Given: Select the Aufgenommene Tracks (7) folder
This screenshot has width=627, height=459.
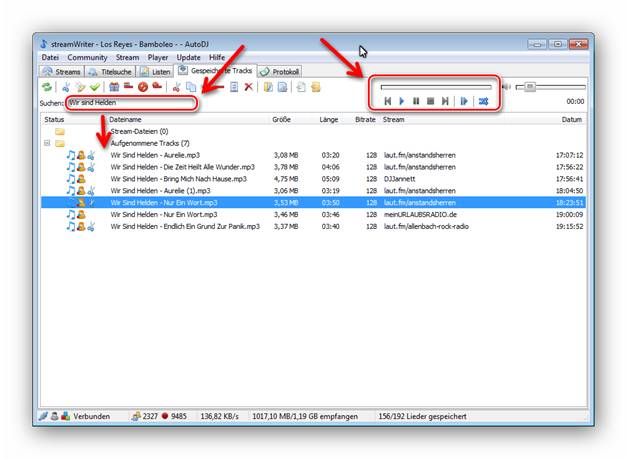Looking at the screenshot, I should pos(150,143).
